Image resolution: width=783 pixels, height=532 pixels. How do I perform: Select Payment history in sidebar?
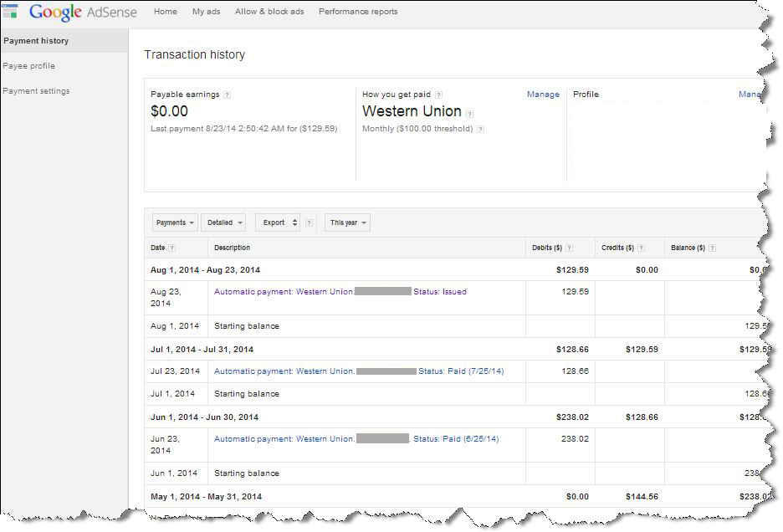coord(64,41)
